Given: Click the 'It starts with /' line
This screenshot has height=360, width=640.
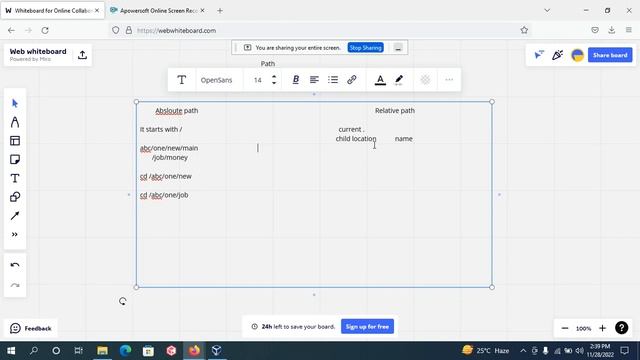Looking at the screenshot, I should click(161, 129).
